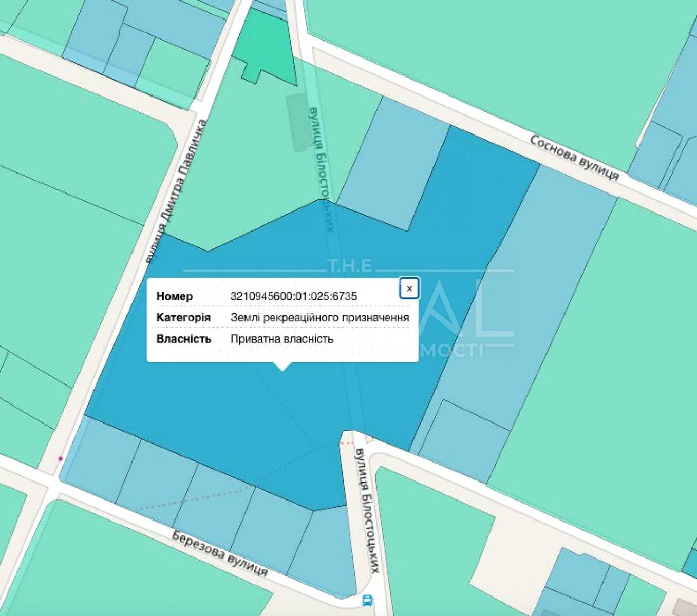Click the Землі рекреаційного призначення category text
The width and height of the screenshot is (697, 616).
click(319, 318)
